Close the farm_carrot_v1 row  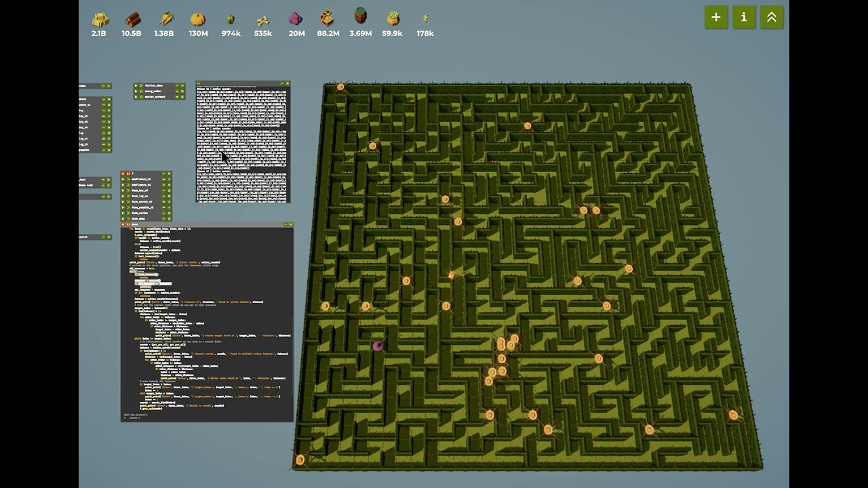tap(169, 202)
